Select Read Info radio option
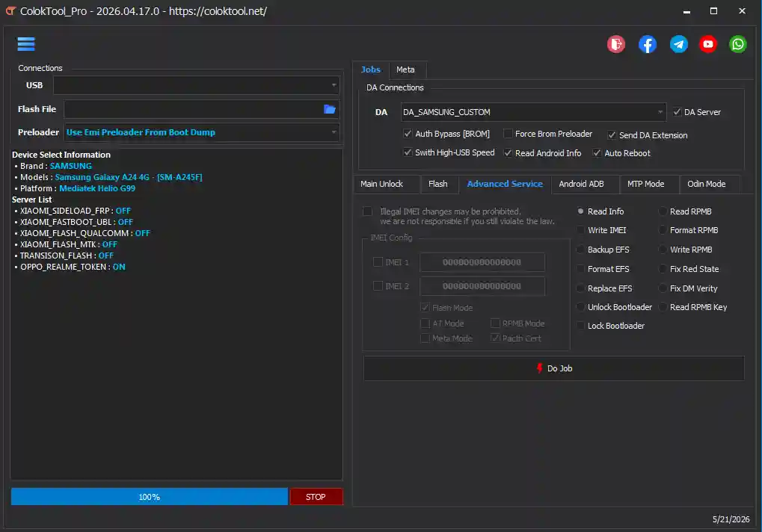Image resolution: width=762 pixels, height=532 pixels. [x=580, y=211]
